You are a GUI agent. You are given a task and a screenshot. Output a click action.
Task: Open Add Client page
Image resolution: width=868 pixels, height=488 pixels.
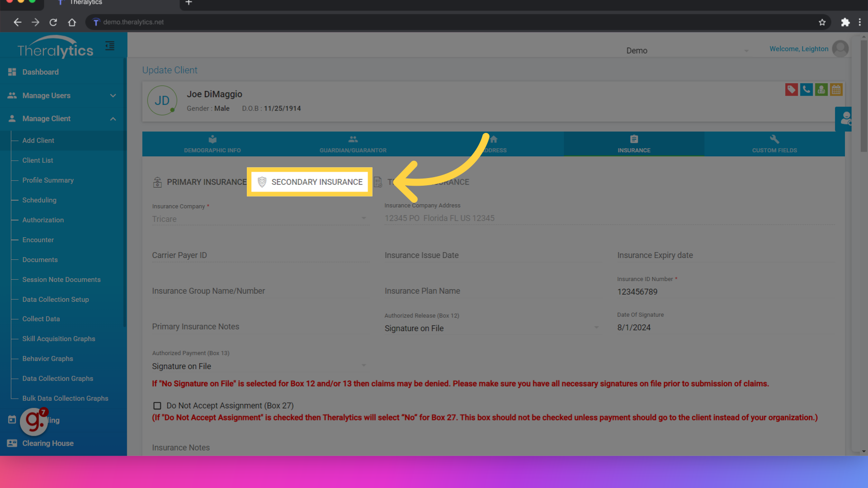(x=38, y=141)
